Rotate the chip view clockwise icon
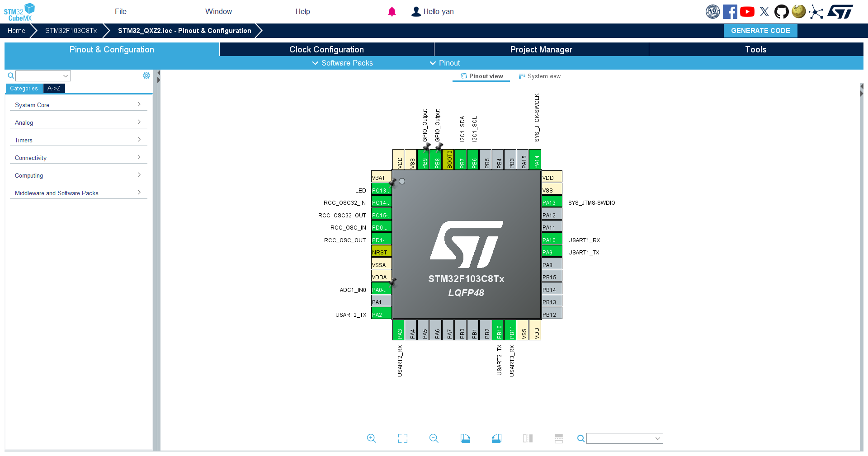Image resolution: width=868 pixels, height=456 pixels. pos(465,438)
